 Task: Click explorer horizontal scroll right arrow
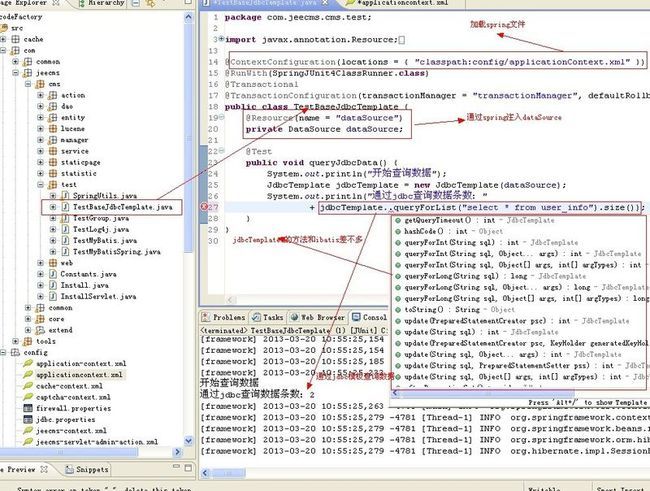178,452
